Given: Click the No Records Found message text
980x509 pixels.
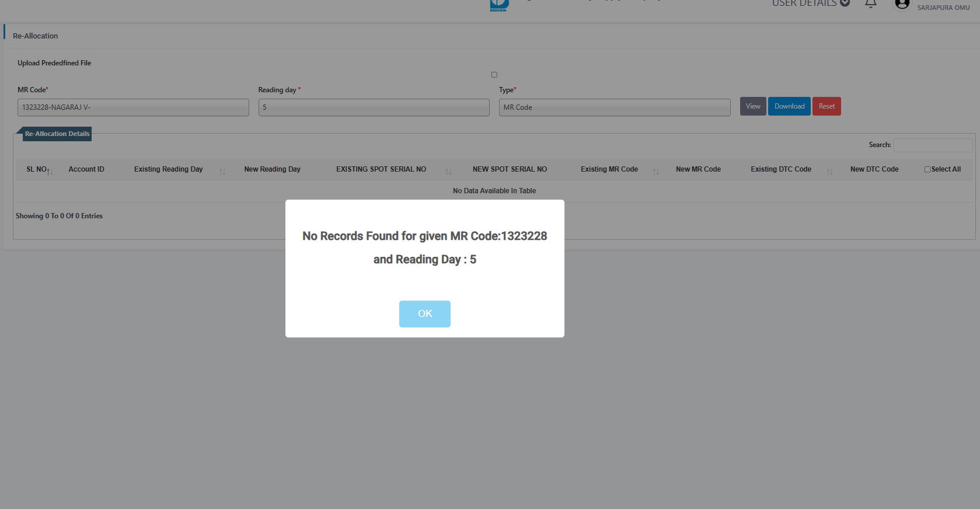Looking at the screenshot, I should click(x=424, y=247).
